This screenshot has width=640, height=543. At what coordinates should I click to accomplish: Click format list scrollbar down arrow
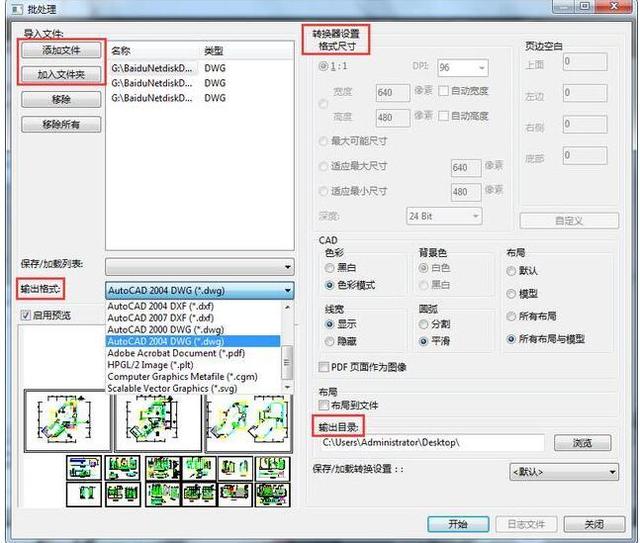coord(288,387)
